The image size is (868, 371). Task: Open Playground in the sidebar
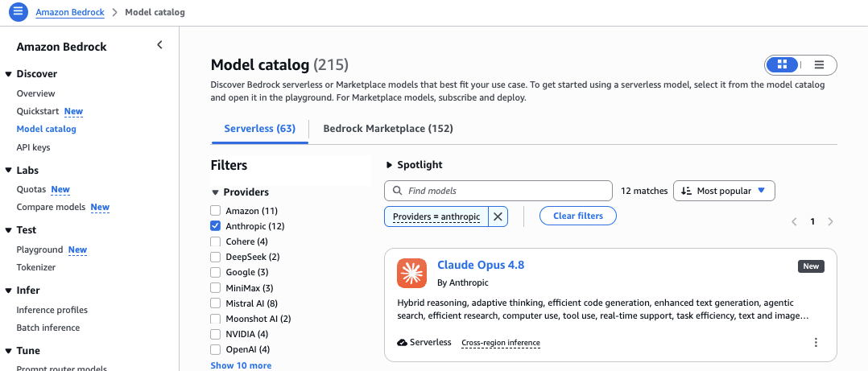[40, 249]
